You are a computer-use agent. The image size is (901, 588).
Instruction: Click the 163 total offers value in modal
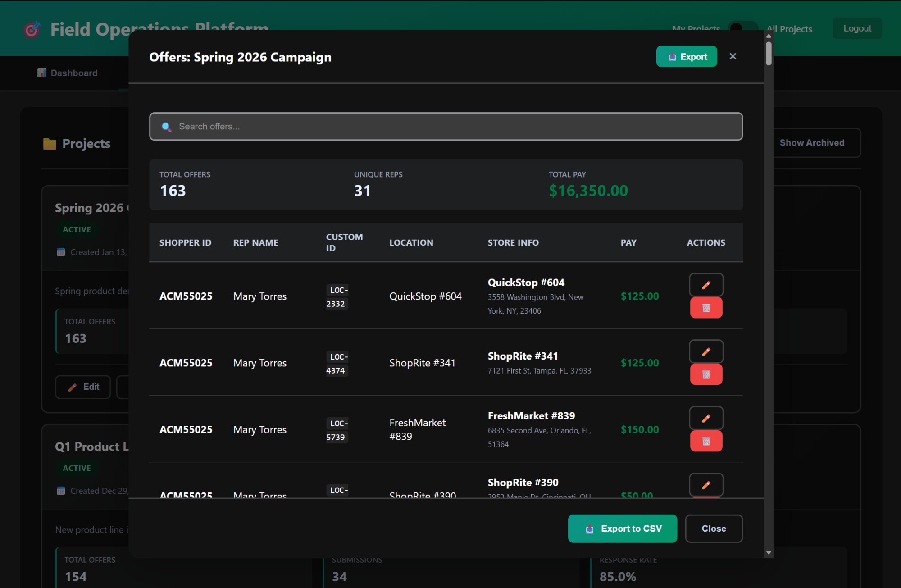[x=173, y=191]
